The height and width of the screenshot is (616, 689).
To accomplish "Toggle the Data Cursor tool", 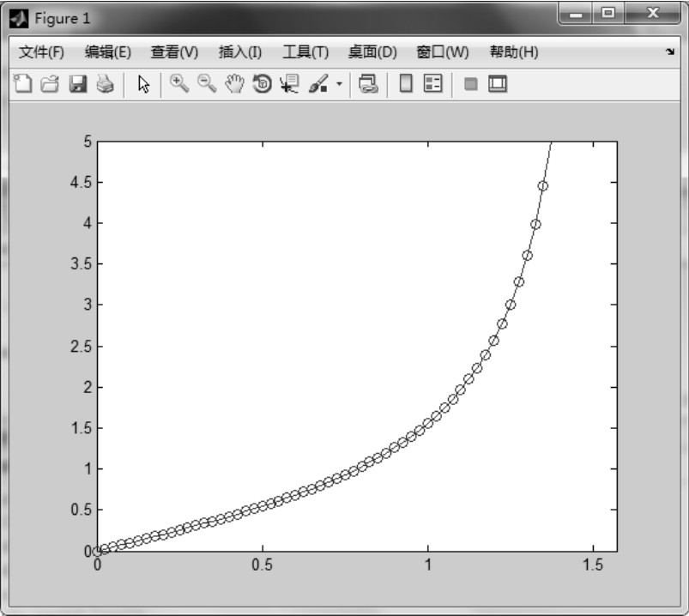I will click(289, 84).
